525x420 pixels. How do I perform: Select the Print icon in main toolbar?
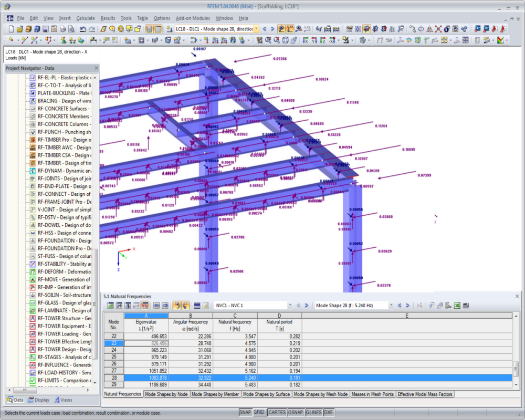pos(62,29)
